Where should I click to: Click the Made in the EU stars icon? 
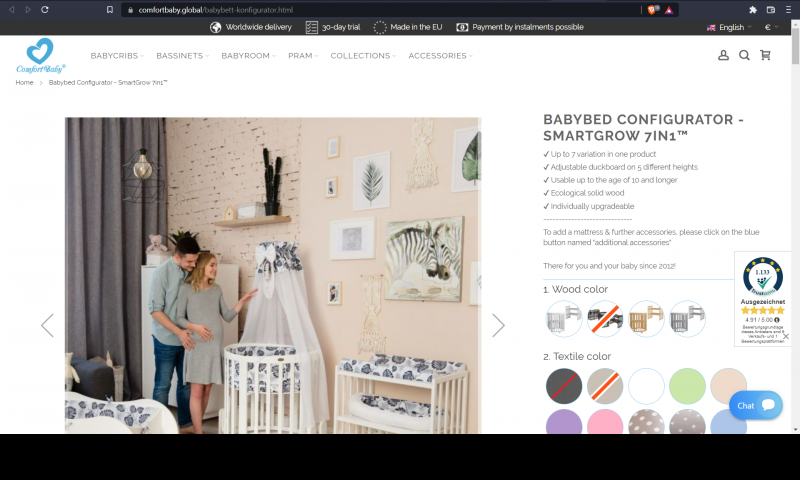click(x=380, y=27)
